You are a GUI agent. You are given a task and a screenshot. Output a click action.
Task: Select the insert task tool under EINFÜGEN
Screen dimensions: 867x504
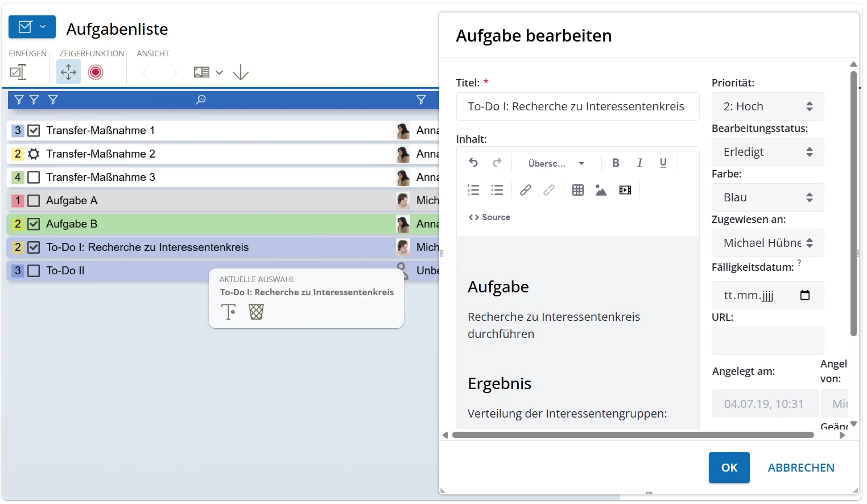click(18, 72)
